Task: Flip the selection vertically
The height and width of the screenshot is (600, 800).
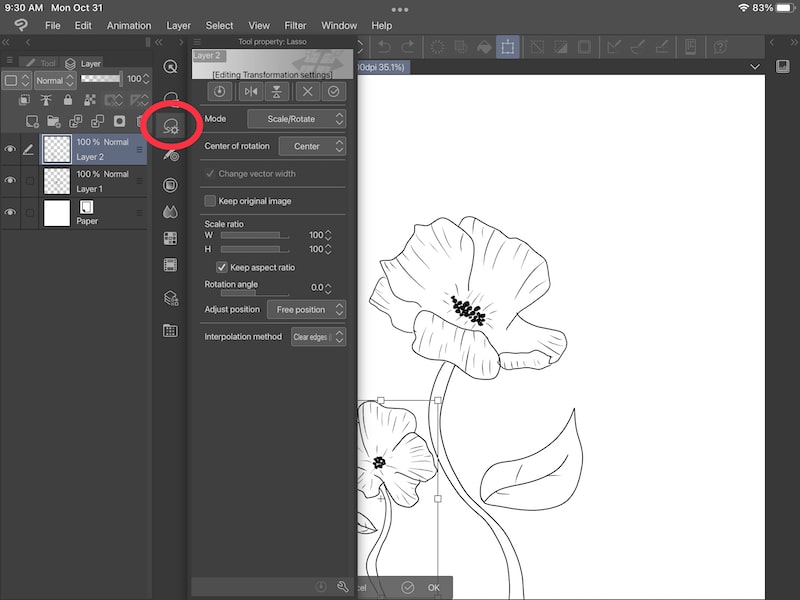Action: 276,92
